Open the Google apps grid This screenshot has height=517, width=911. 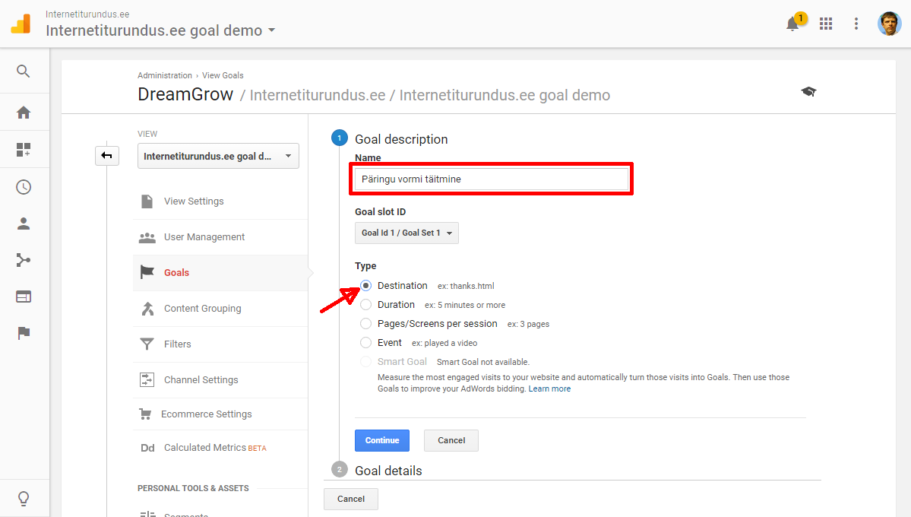[x=826, y=23]
